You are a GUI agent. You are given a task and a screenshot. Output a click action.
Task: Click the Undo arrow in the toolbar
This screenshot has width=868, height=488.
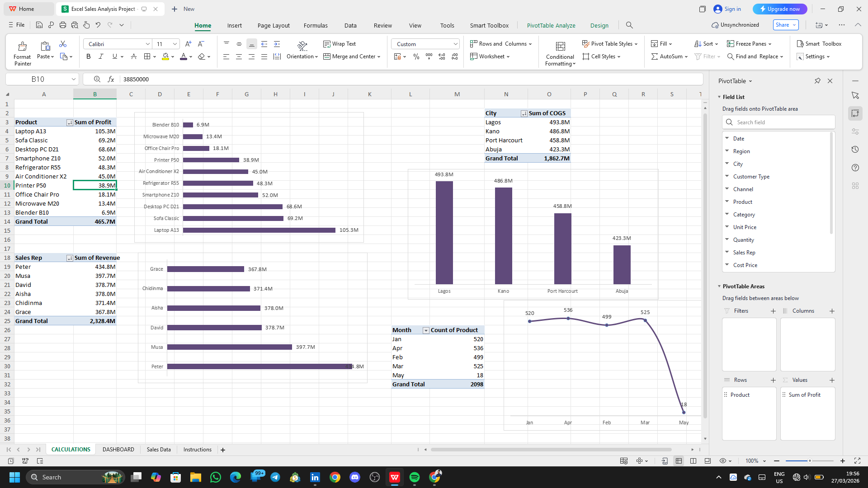click(98, 25)
